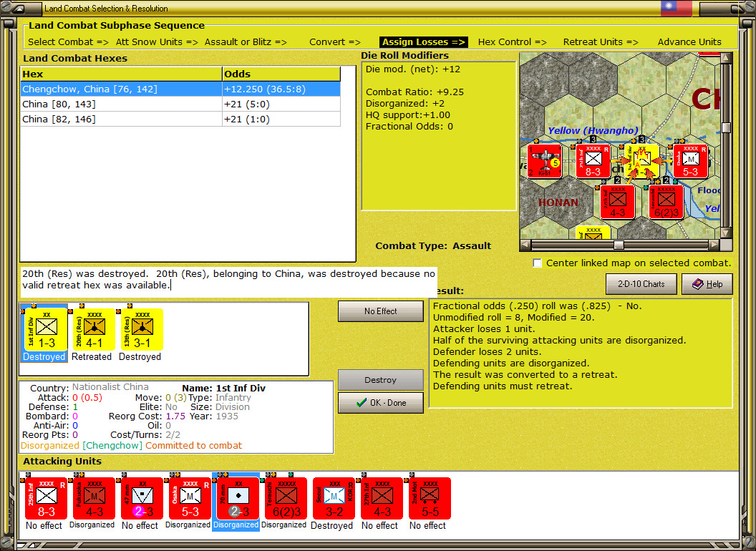This screenshot has height=551, width=756.
Task: Click the No Effect button
Action: pyautogui.click(x=380, y=311)
